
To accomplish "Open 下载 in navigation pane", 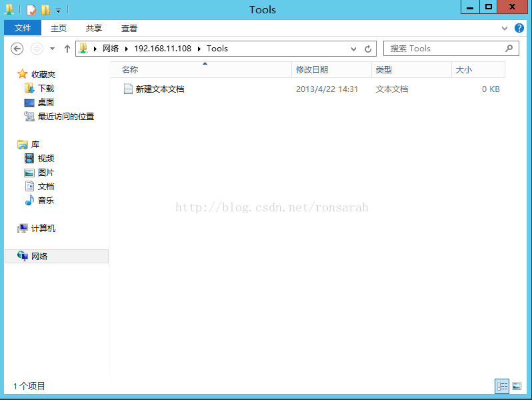I will 46,89.
